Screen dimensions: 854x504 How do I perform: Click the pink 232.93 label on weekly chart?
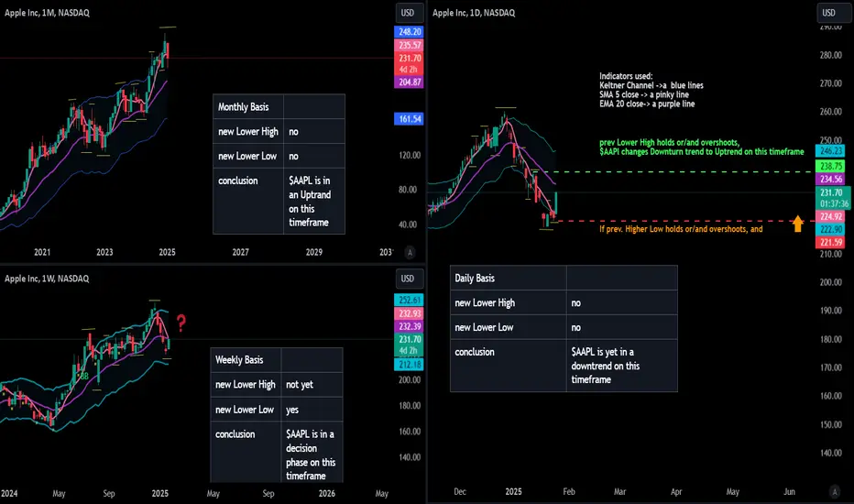409,313
